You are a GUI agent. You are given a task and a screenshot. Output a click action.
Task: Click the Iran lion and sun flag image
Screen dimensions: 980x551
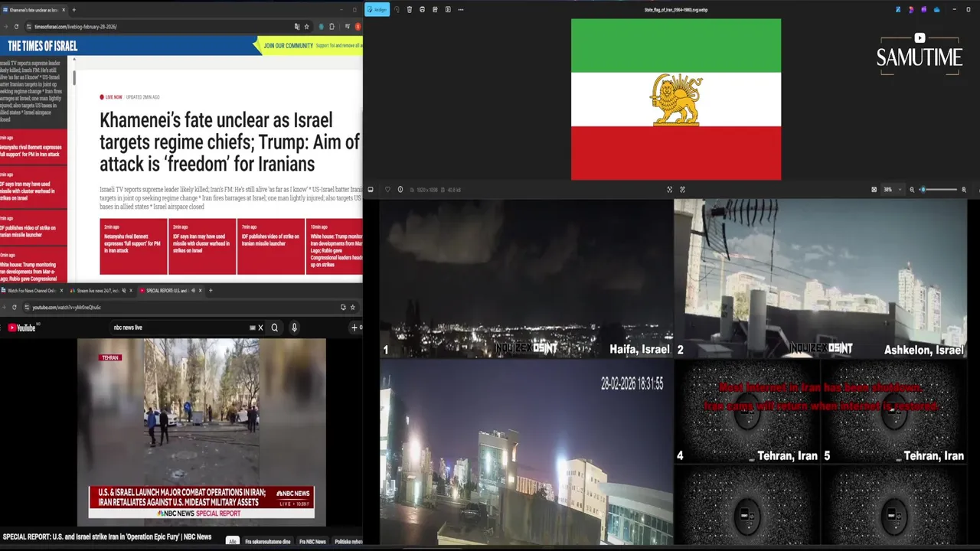pos(676,99)
